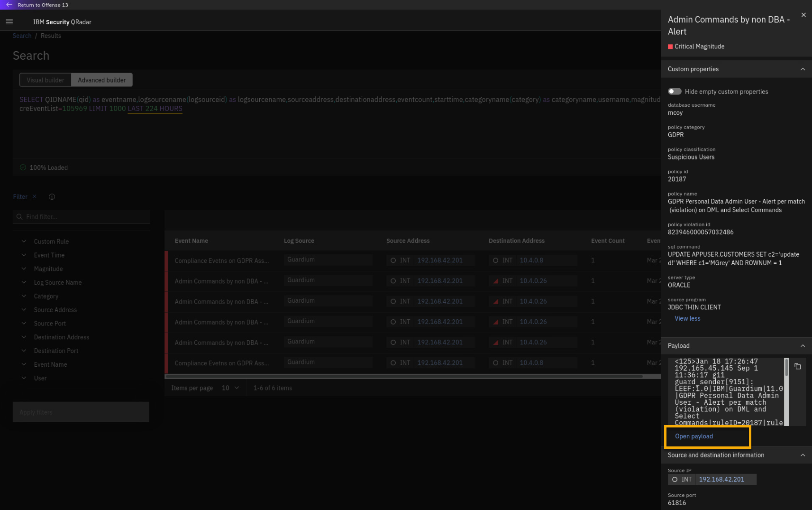This screenshot has height=510, width=812.
Task: Click the Apply filters button
Action: coord(81,412)
